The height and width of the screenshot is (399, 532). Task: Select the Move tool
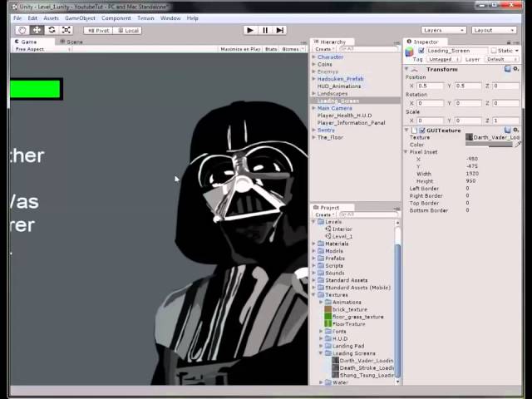coord(37,30)
